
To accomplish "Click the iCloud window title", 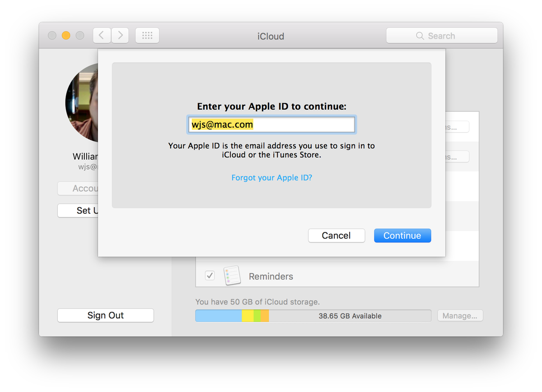I will coord(271,36).
